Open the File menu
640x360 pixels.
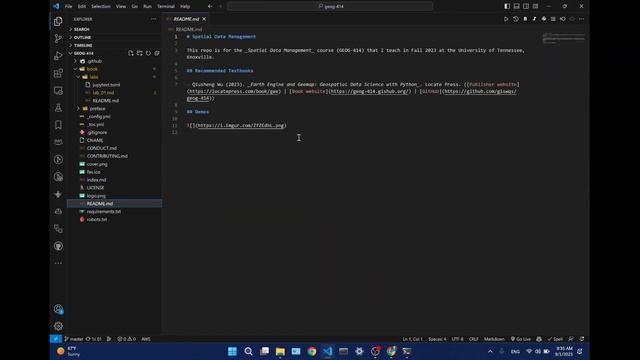click(68, 6)
